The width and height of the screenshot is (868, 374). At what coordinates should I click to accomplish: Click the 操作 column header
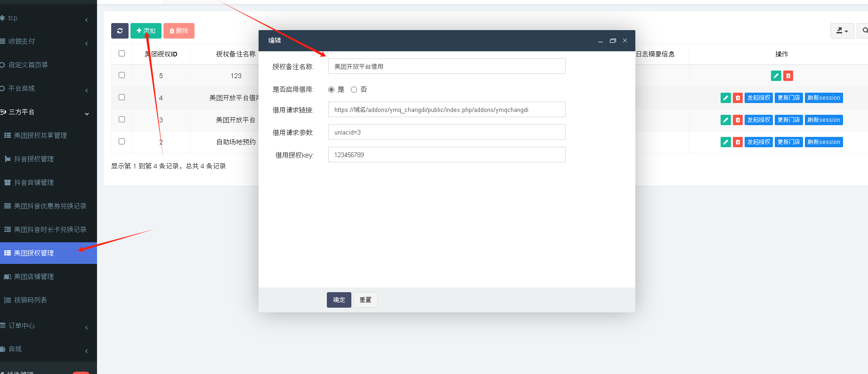coord(782,54)
